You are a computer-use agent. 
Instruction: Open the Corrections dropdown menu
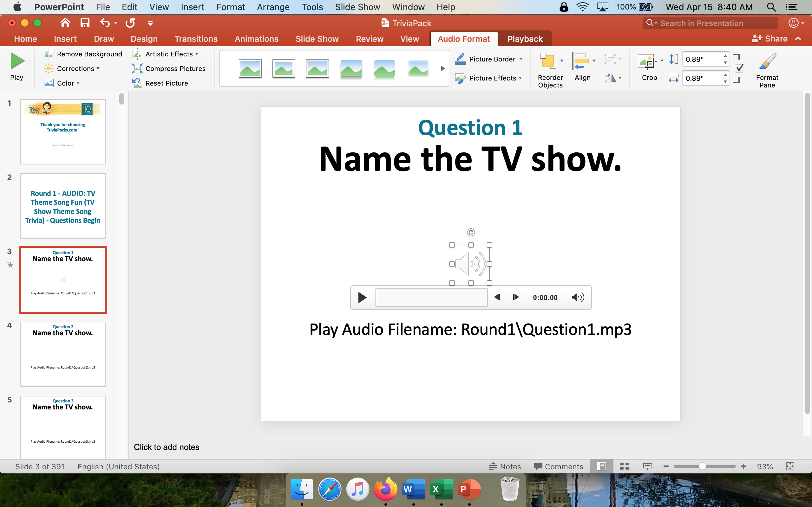point(98,68)
